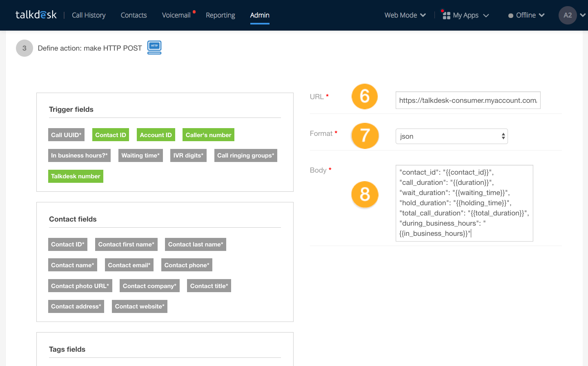Disable the Talkdesk number trigger field

(x=76, y=176)
